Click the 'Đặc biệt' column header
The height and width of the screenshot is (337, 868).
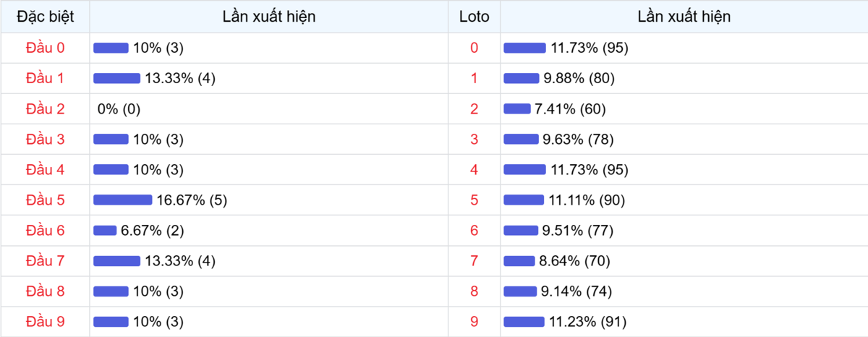[x=45, y=17]
